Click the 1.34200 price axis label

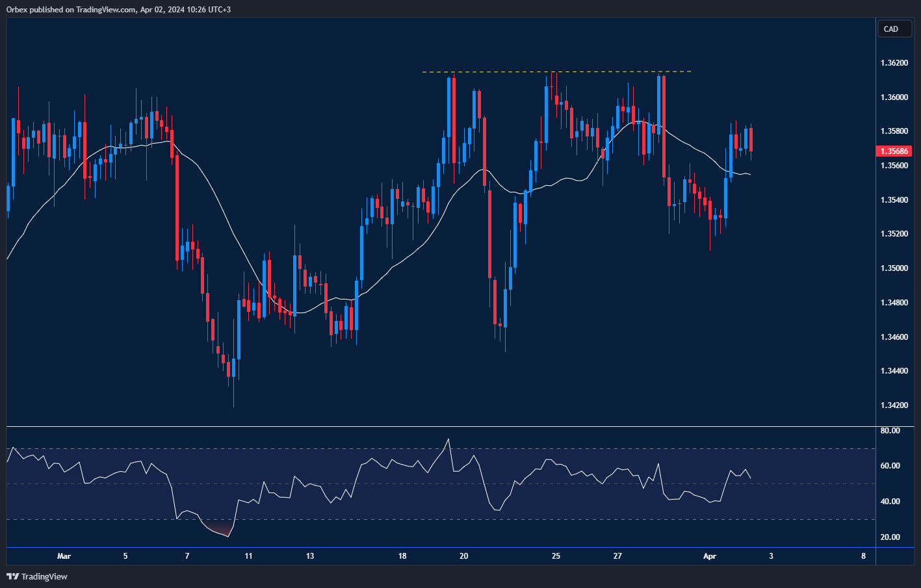(x=894, y=405)
